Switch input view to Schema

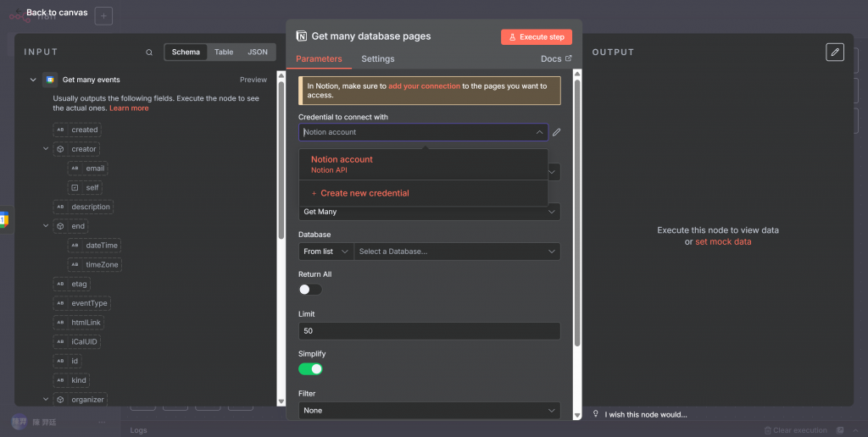186,52
